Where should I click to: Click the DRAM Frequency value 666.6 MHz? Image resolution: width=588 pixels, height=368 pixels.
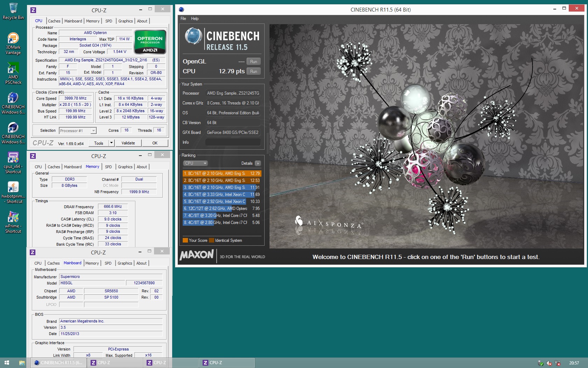tap(113, 207)
